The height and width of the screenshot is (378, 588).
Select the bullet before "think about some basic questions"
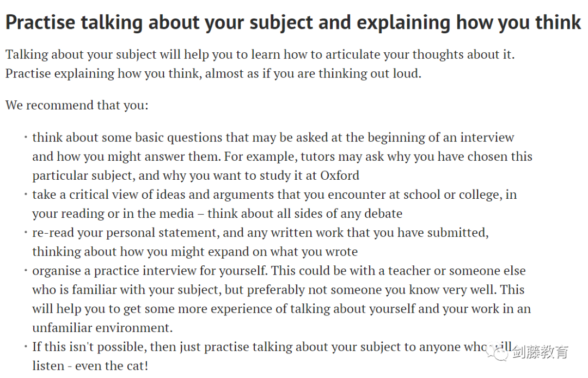[26, 137]
